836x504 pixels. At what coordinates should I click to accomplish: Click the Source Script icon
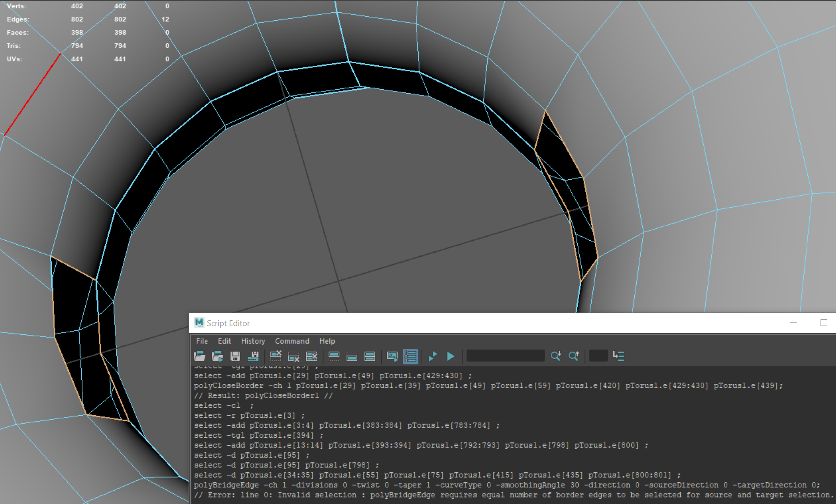[x=218, y=356]
